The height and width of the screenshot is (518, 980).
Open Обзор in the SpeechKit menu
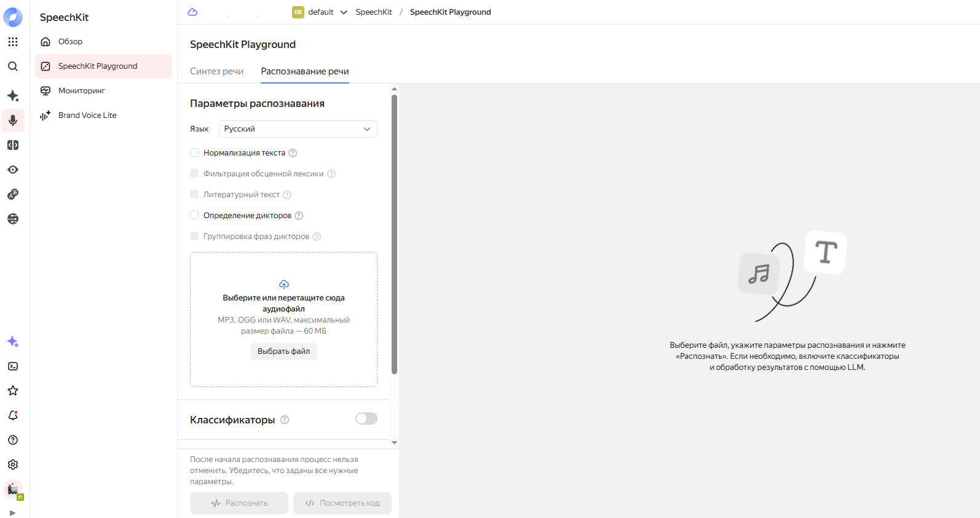[103, 42]
